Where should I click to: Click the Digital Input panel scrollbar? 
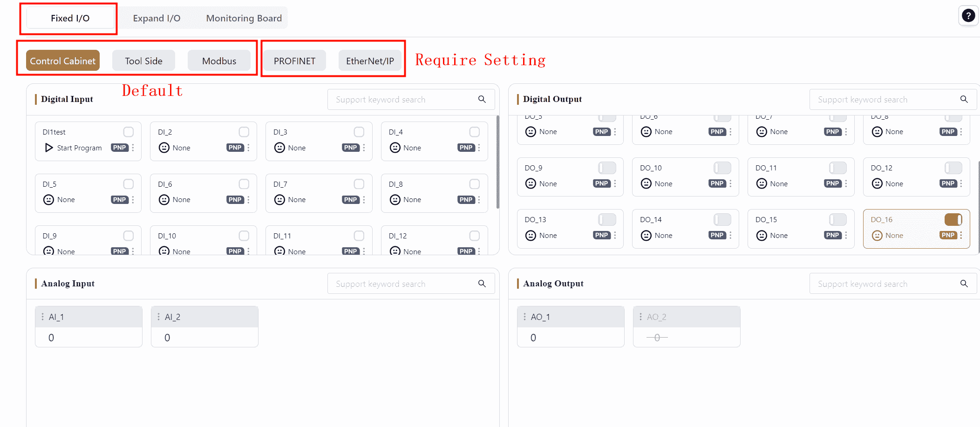(x=497, y=163)
